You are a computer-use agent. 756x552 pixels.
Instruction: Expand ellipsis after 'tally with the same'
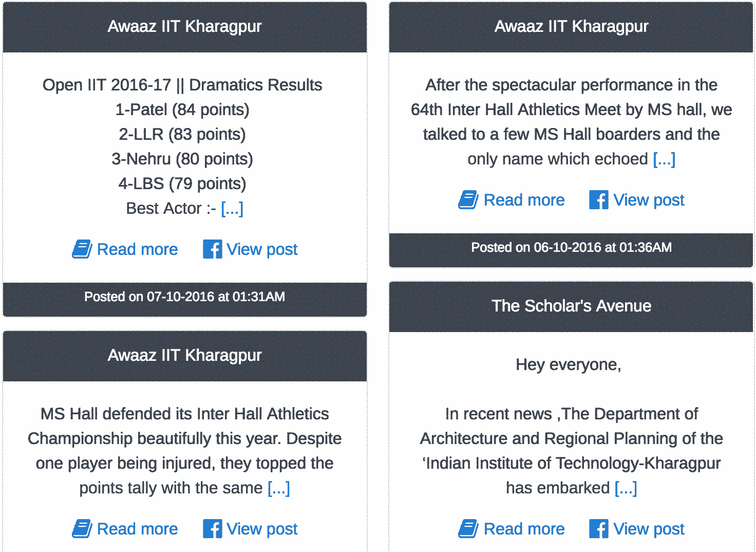(279, 488)
